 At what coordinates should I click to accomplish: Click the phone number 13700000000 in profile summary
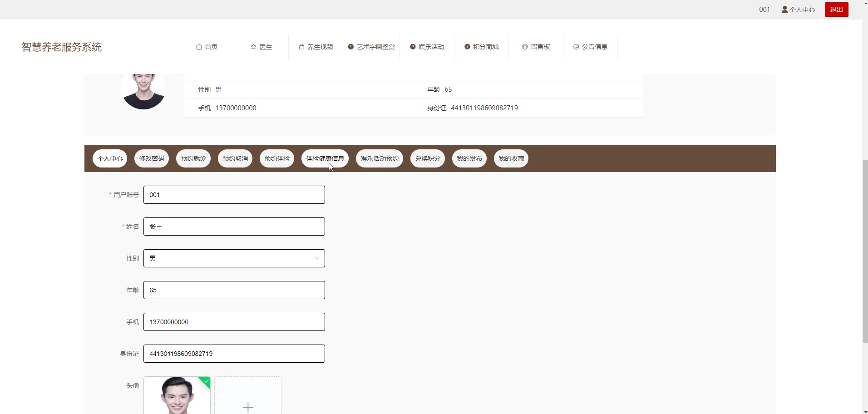236,108
